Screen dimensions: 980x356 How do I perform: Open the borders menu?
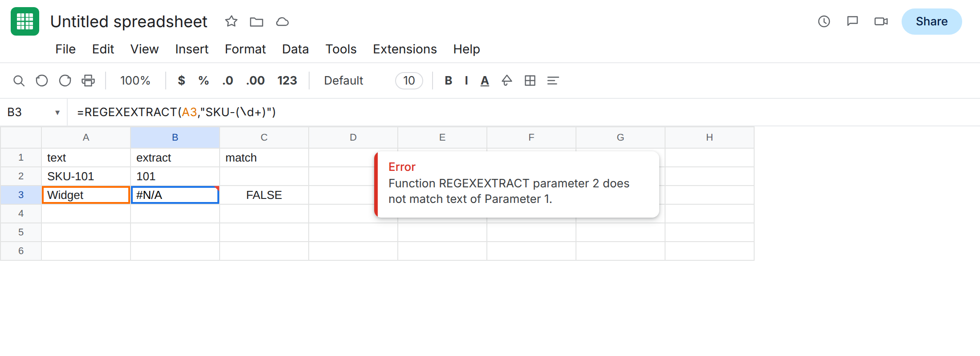(530, 81)
